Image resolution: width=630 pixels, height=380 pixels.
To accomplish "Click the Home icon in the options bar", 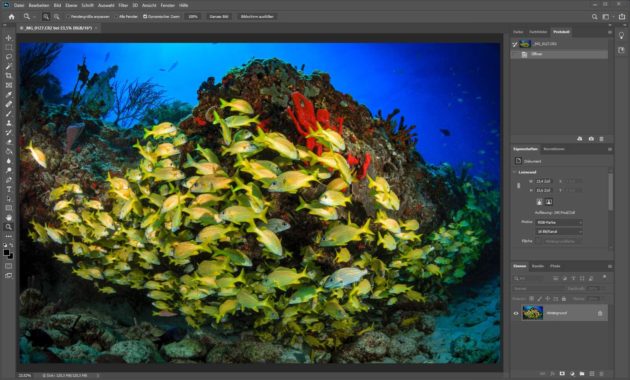I will point(12,16).
